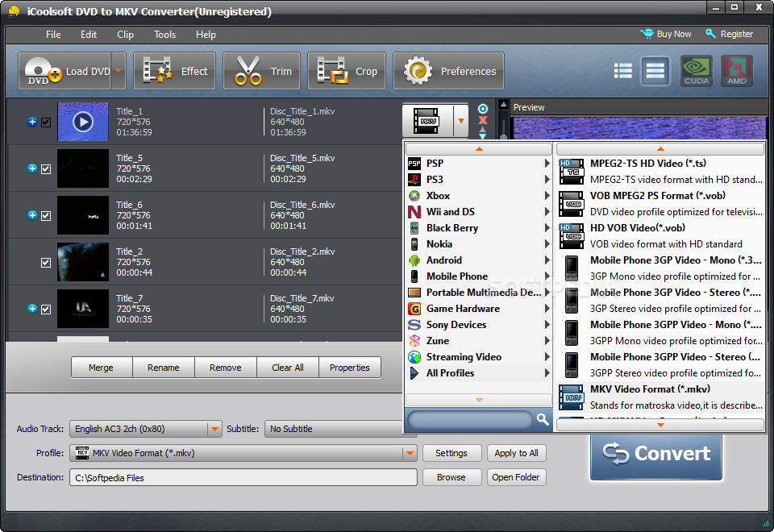Toggle AMD acceleration

[737, 71]
